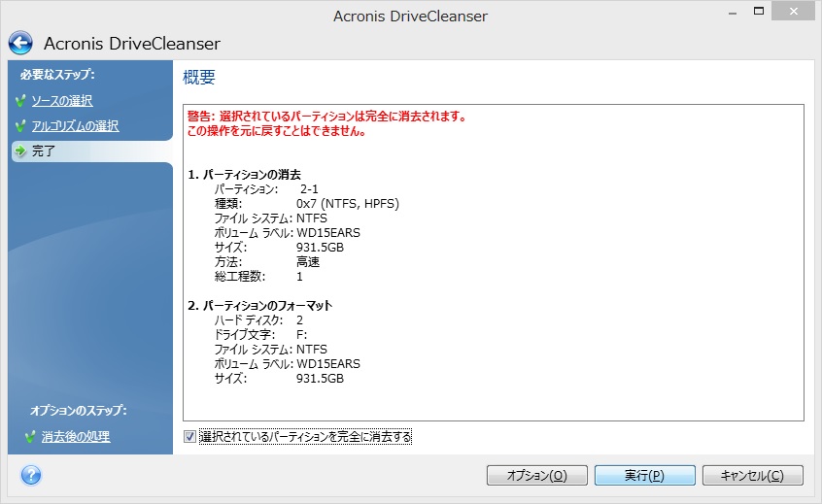Minimize the Acronis DriveCleanser window
Screen dimensions: 822x504
tap(733, 12)
